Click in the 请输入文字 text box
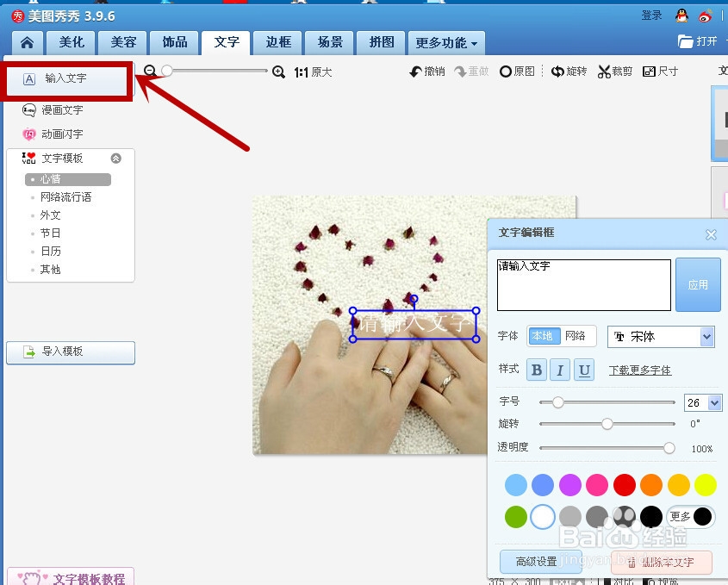 pos(583,285)
